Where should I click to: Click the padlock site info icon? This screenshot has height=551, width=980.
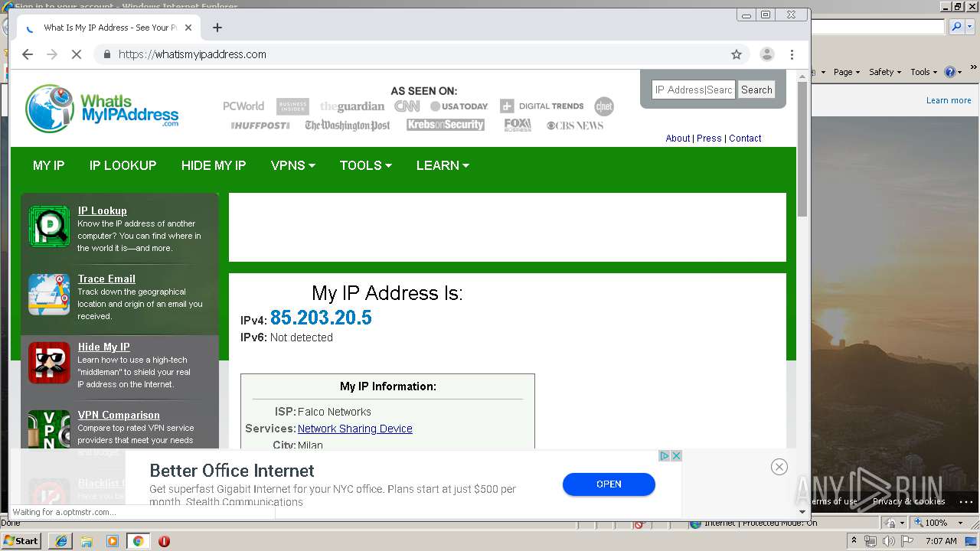(x=106, y=54)
